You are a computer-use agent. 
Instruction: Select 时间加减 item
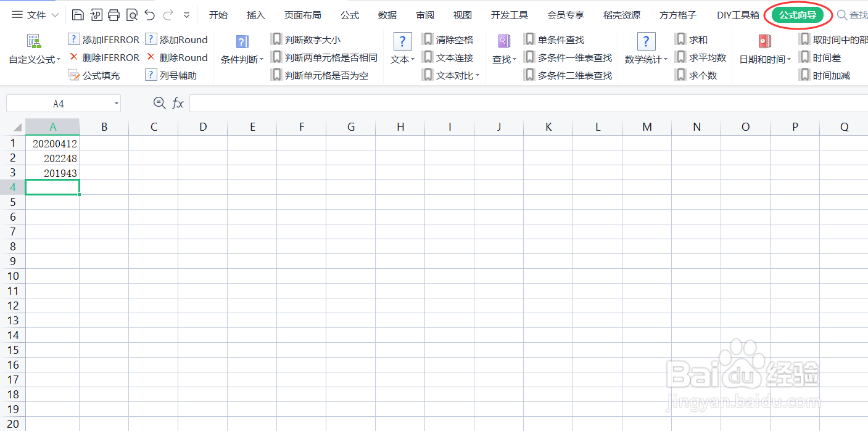(x=824, y=75)
